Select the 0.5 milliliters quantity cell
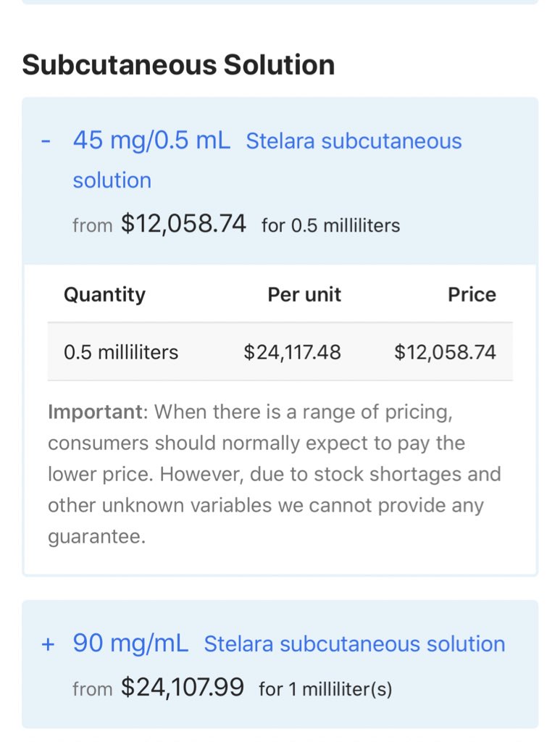This screenshot has height=742, width=560. coord(121,352)
